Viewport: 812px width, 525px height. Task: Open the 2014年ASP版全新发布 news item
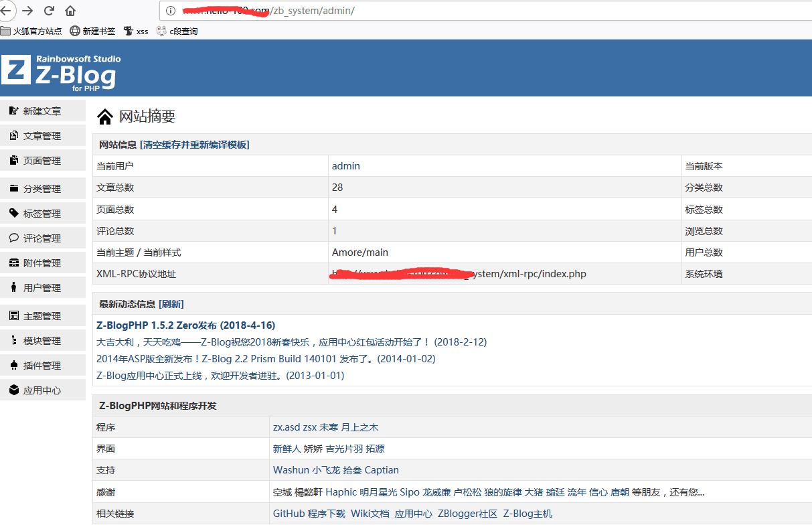[x=266, y=359]
